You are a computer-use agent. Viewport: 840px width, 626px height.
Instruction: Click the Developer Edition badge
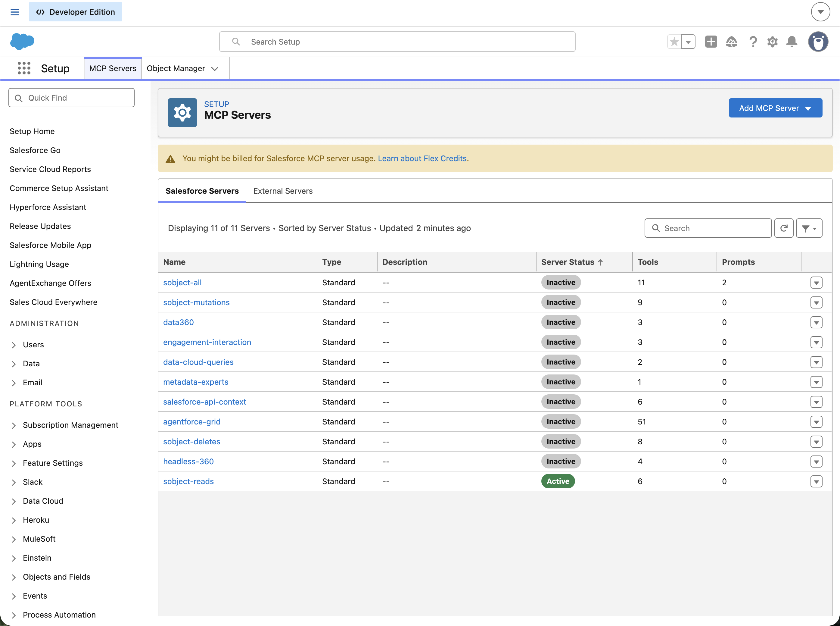[x=75, y=12]
